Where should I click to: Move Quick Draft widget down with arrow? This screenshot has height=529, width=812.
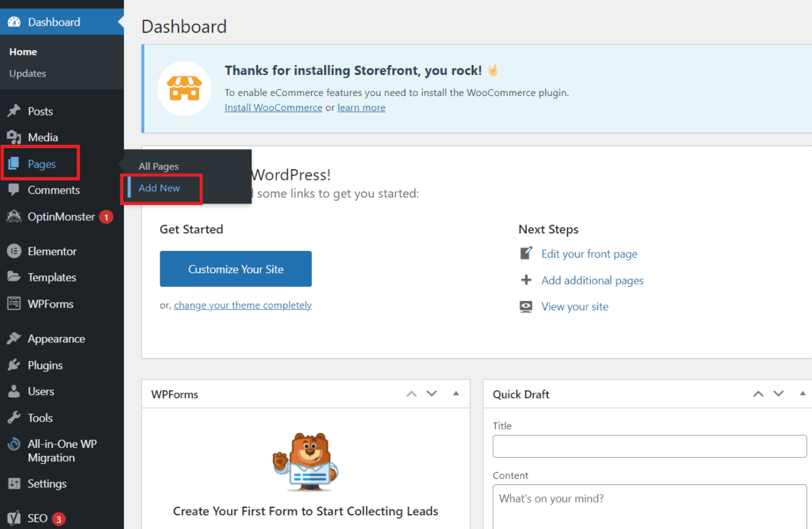coord(779,394)
